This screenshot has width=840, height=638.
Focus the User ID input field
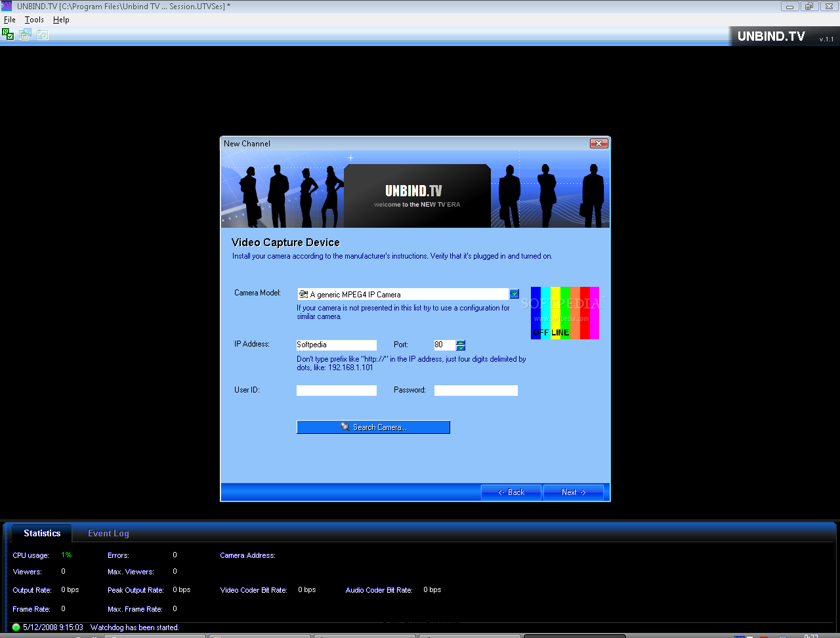337,391
